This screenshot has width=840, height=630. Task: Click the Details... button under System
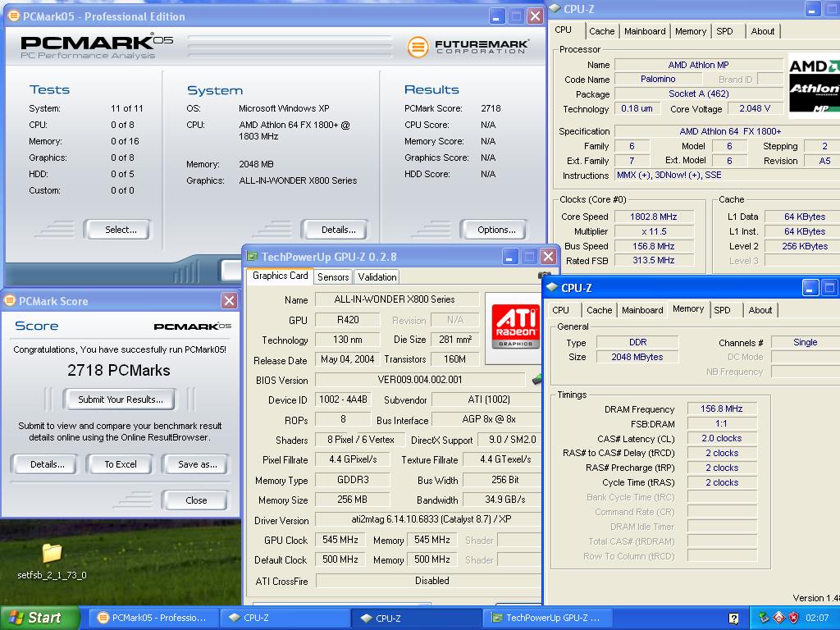[336, 230]
